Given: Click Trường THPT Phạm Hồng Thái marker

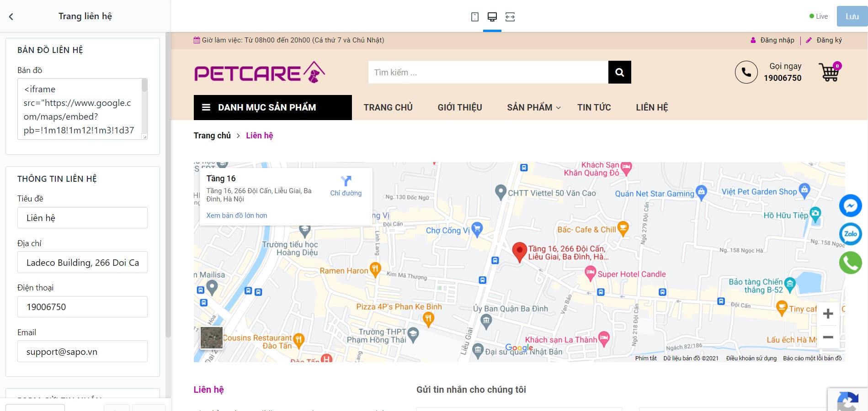Looking at the screenshot, I should [x=413, y=335].
